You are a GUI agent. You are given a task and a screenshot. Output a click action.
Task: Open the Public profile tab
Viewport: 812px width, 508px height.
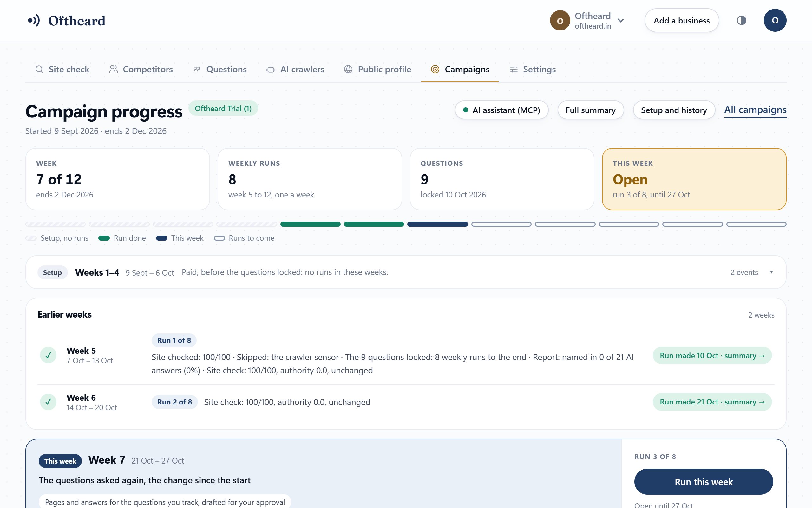click(x=377, y=69)
